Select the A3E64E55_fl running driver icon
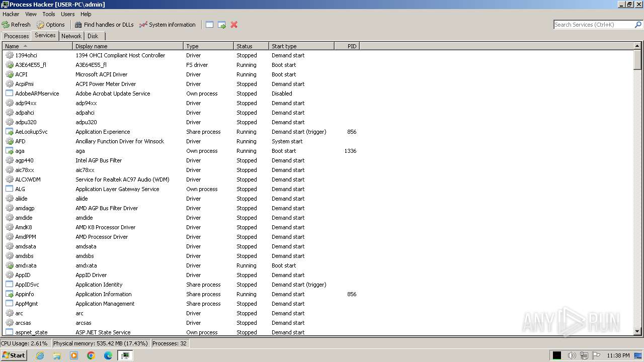Image resolution: width=644 pixels, height=362 pixels. coord(10,65)
